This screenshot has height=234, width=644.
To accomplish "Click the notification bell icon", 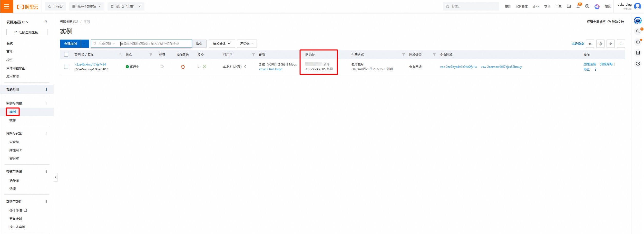I will pos(578,6).
